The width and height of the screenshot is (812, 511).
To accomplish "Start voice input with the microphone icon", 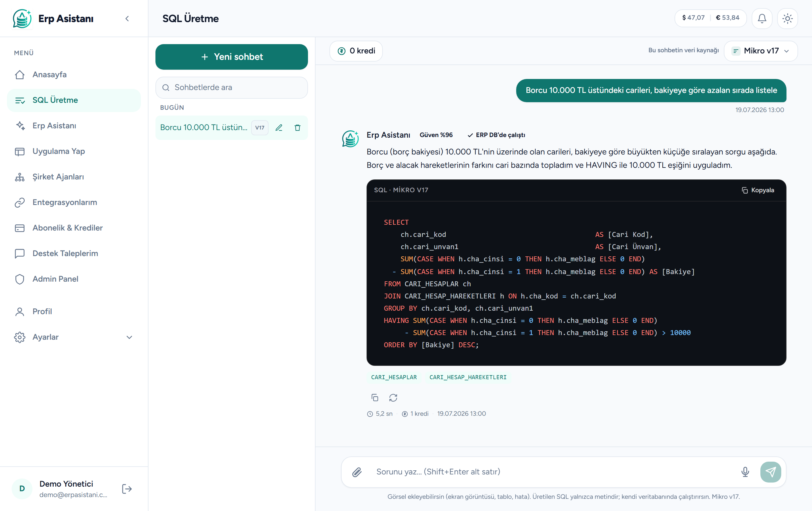I will (745, 472).
